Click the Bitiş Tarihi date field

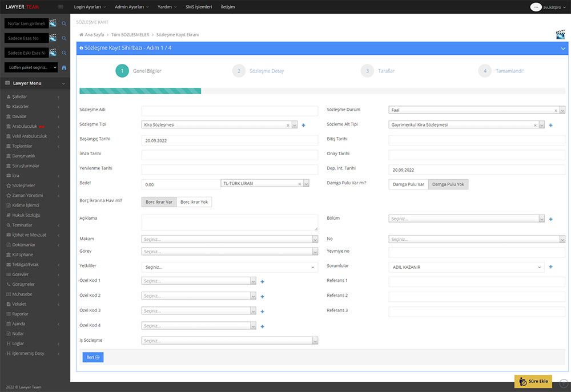(x=477, y=140)
